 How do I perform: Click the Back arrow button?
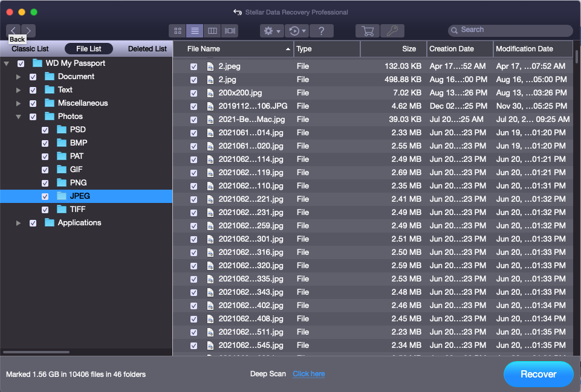13,30
